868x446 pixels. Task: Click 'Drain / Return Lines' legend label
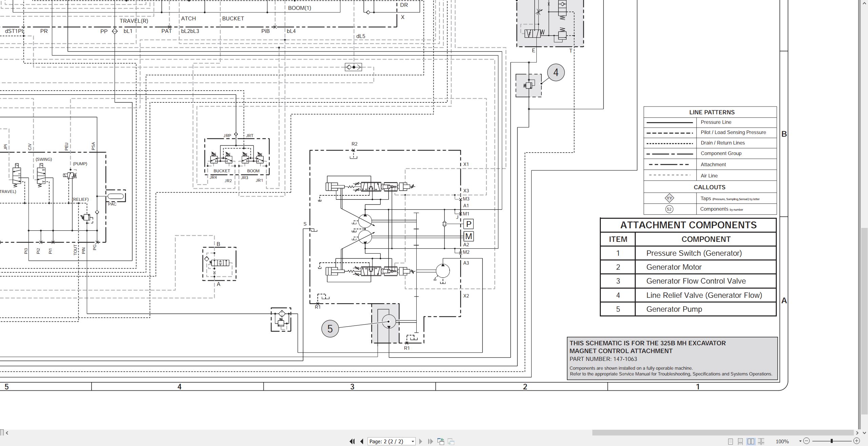tap(723, 143)
